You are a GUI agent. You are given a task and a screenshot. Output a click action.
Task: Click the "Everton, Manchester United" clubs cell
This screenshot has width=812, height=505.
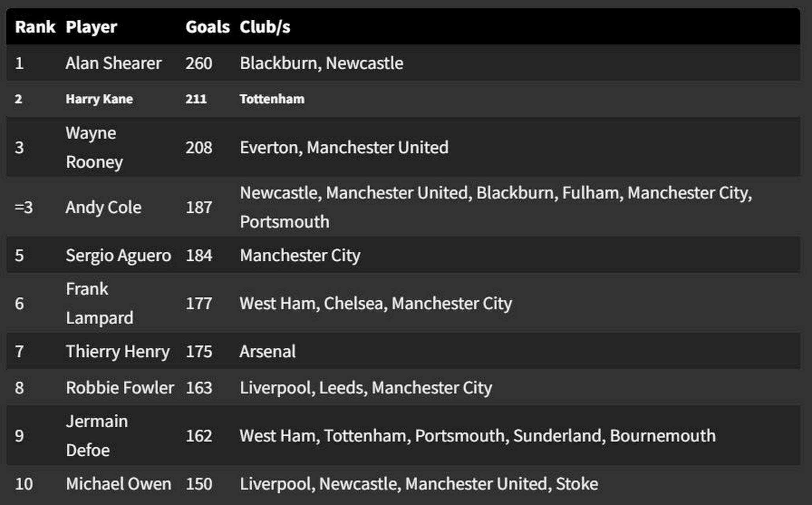(x=344, y=147)
